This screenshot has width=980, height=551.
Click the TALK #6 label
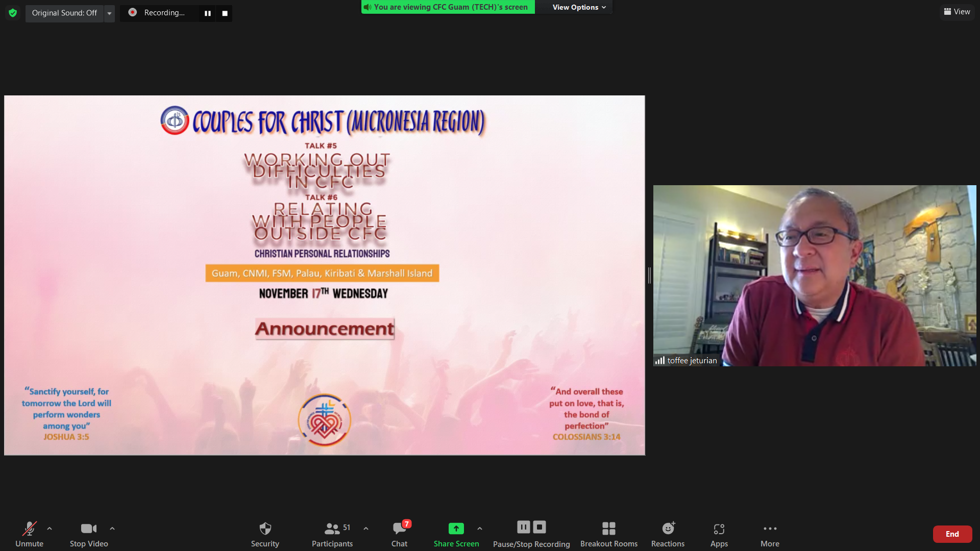click(x=322, y=197)
